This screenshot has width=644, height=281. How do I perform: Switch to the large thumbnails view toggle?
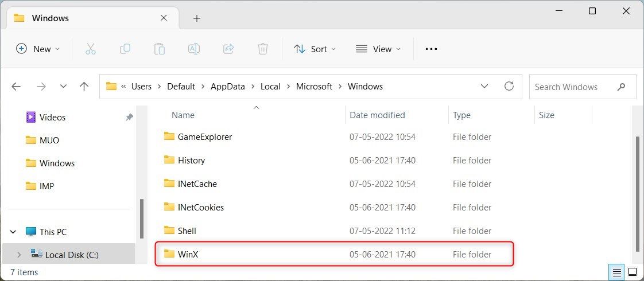point(632,271)
